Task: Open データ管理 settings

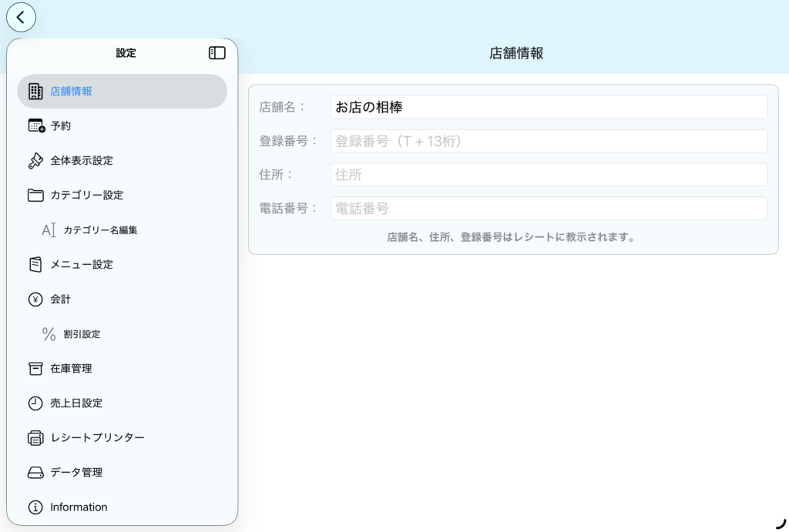Action: click(76, 473)
